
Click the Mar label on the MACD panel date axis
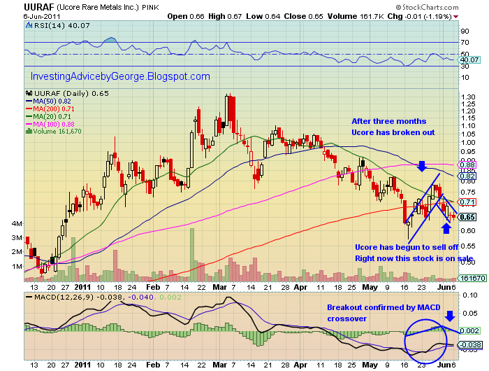click(x=220, y=365)
